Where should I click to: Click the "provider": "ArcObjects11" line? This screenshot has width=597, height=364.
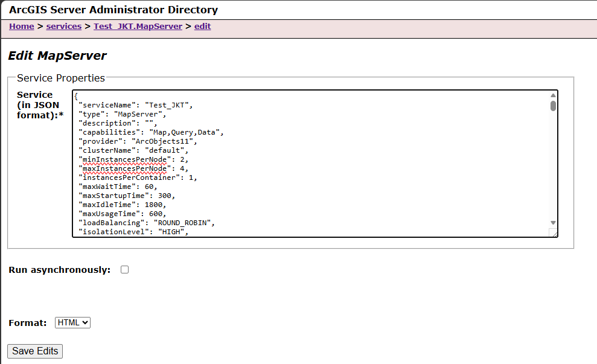(x=138, y=141)
